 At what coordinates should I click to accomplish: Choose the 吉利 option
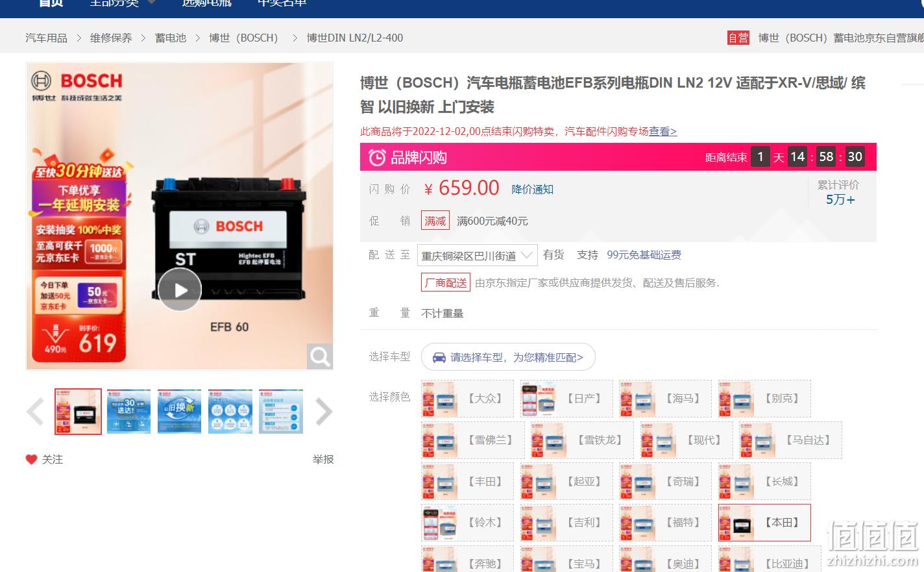click(566, 523)
